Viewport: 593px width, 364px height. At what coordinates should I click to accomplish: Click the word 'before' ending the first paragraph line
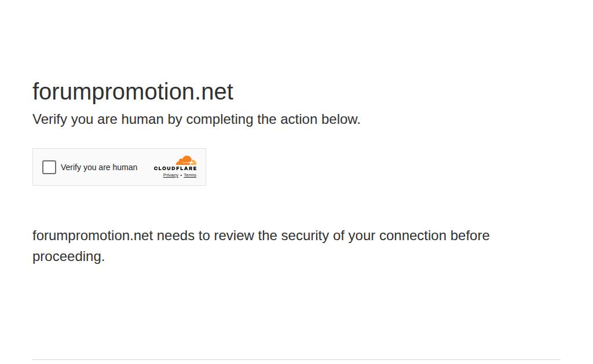470,236
